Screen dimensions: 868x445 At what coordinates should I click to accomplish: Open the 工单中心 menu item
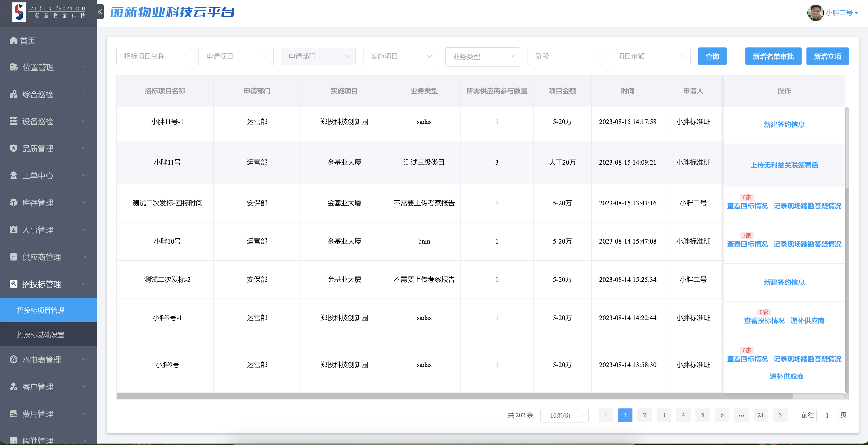tap(48, 175)
